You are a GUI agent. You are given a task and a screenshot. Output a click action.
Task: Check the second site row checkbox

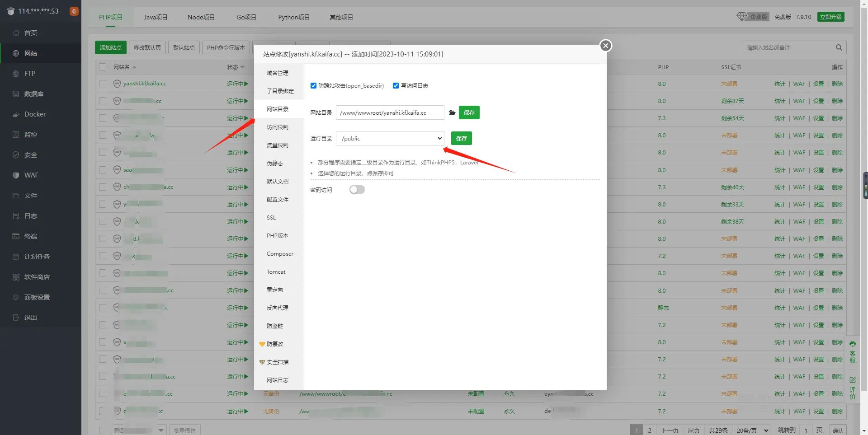[103, 101]
